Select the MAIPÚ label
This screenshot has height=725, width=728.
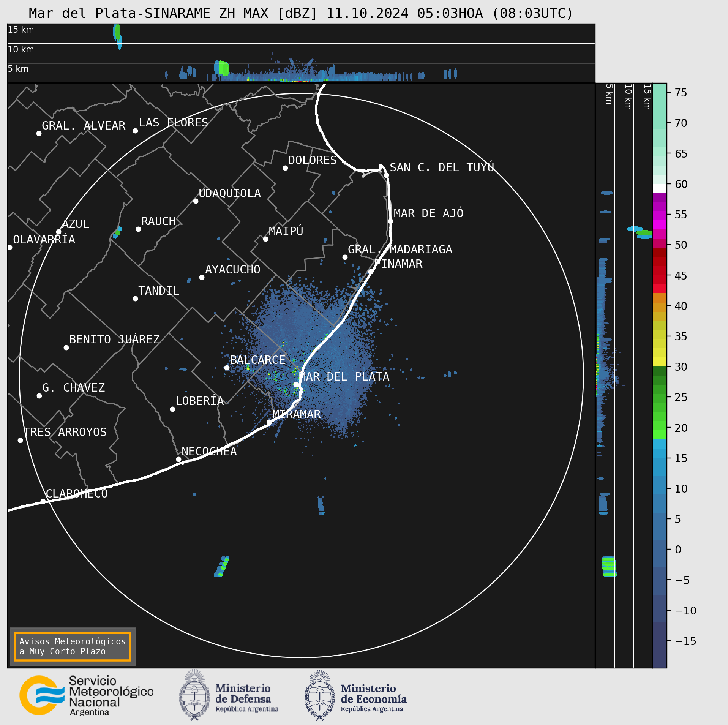(x=286, y=231)
